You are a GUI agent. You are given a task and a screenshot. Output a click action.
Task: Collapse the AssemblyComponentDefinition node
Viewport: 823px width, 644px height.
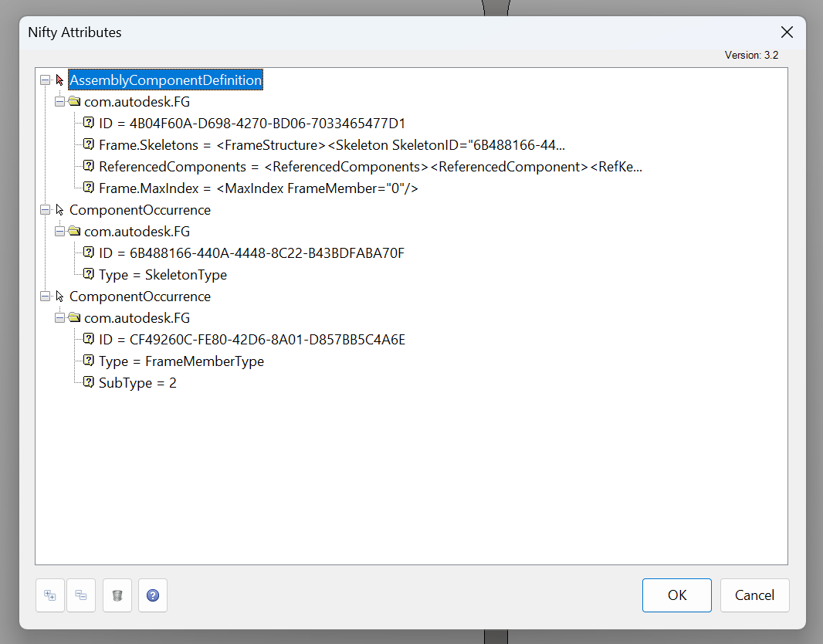45,80
